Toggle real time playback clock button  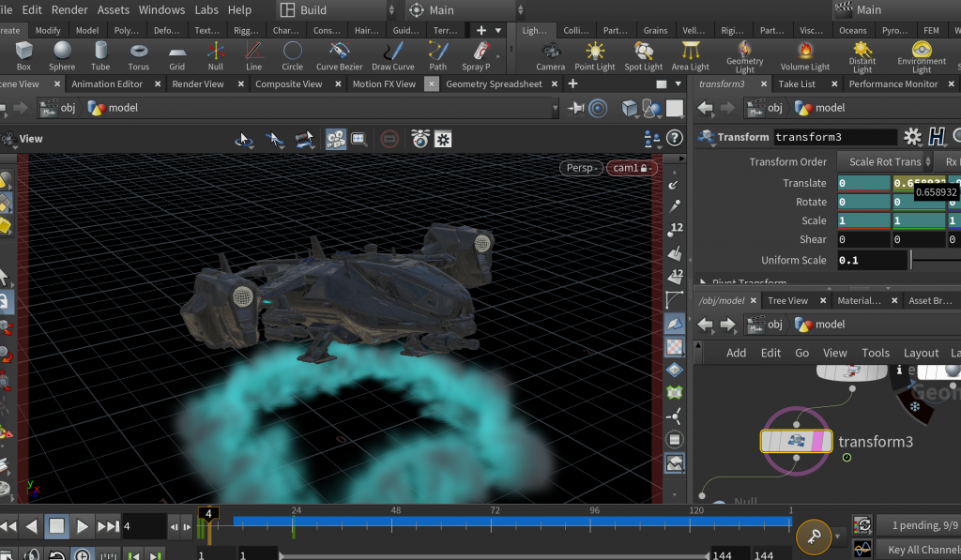(83, 554)
